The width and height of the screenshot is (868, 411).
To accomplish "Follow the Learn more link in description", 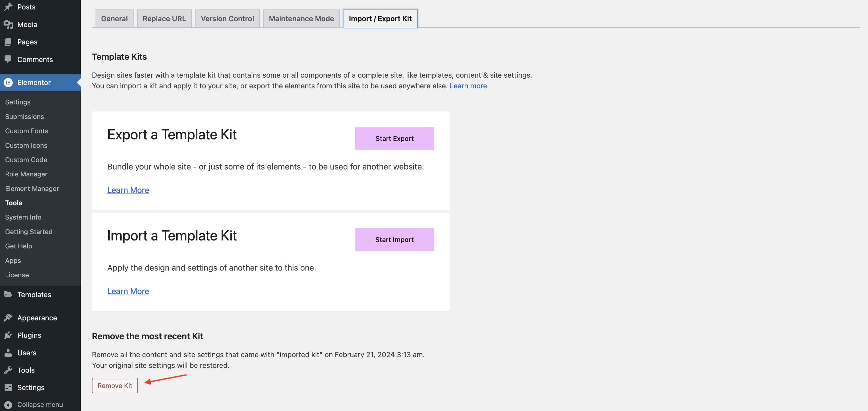I will [x=468, y=86].
